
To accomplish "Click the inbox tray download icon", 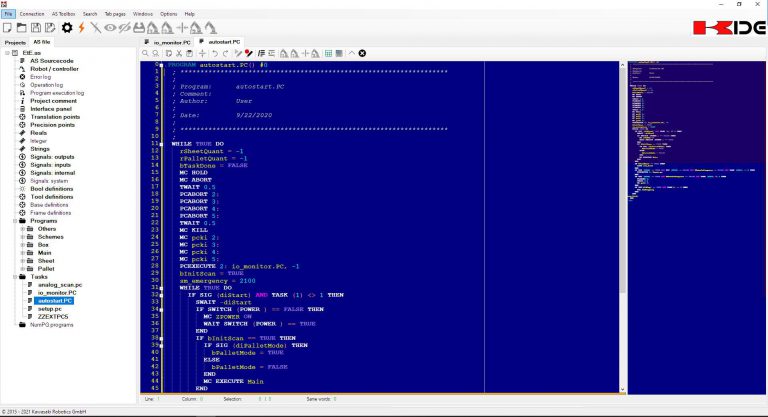I will (139, 28).
